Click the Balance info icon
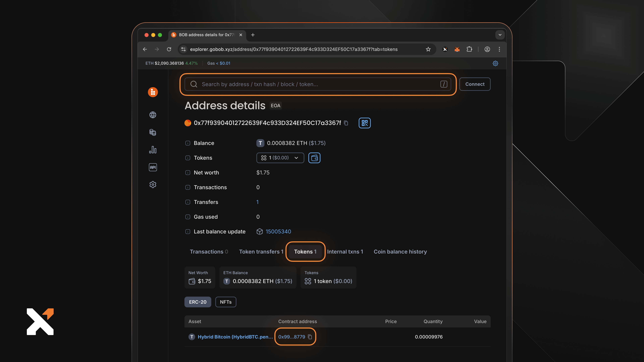644x362 pixels. [x=187, y=143]
